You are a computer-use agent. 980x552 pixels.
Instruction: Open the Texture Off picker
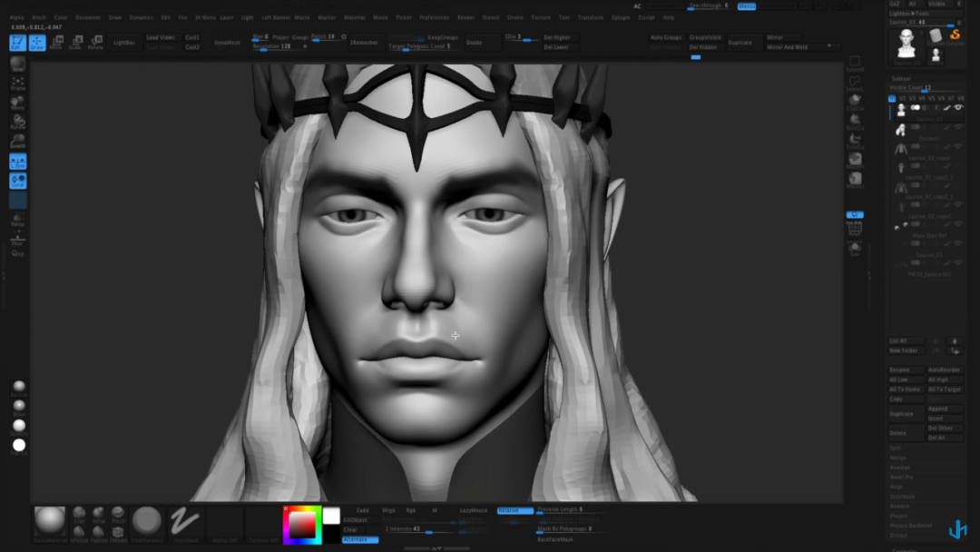(x=263, y=524)
